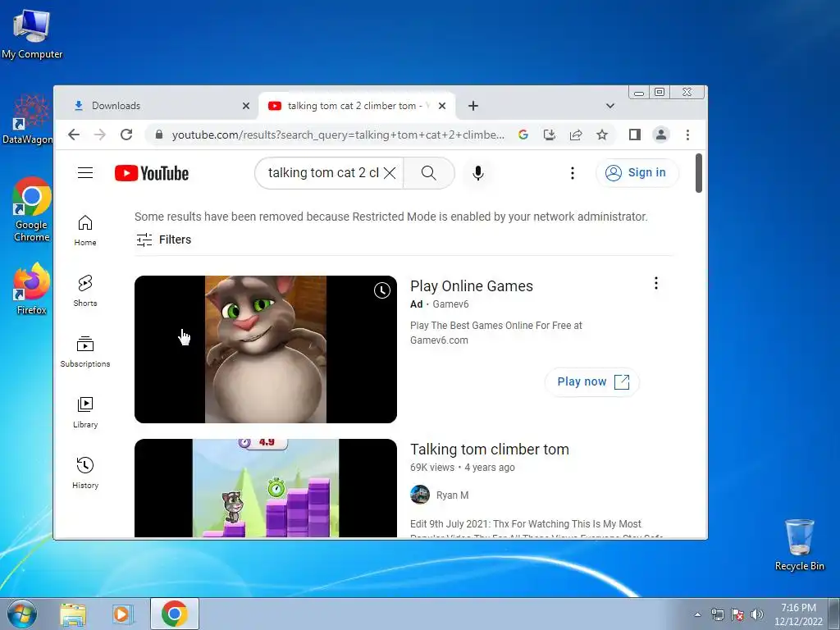This screenshot has height=630, width=840.
Task: Clear the YouTube search box text
Action: (390, 173)
